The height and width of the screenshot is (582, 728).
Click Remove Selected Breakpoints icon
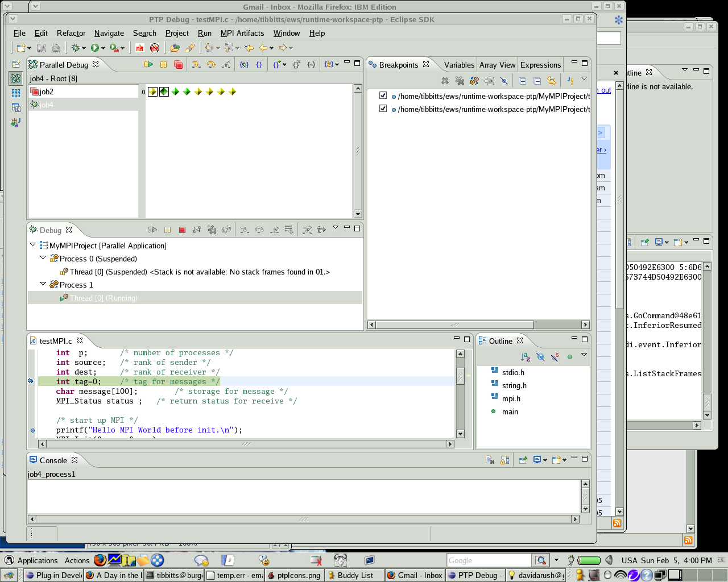pos(445,81)
